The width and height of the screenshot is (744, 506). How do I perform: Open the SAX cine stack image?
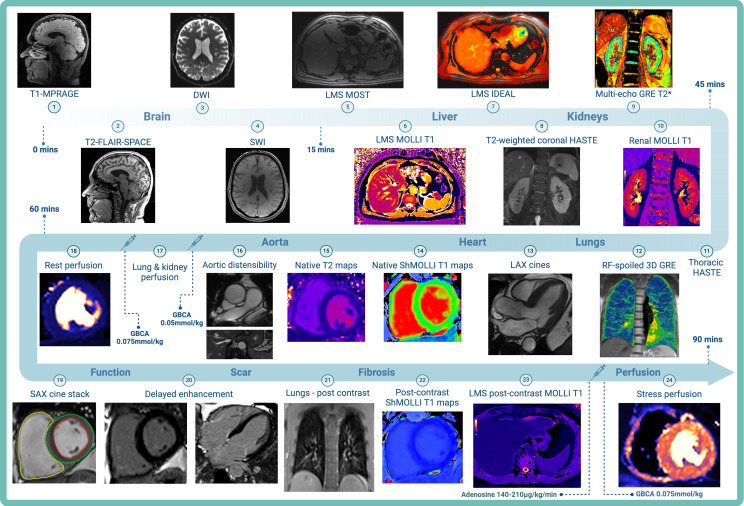(x=54, y=443)
